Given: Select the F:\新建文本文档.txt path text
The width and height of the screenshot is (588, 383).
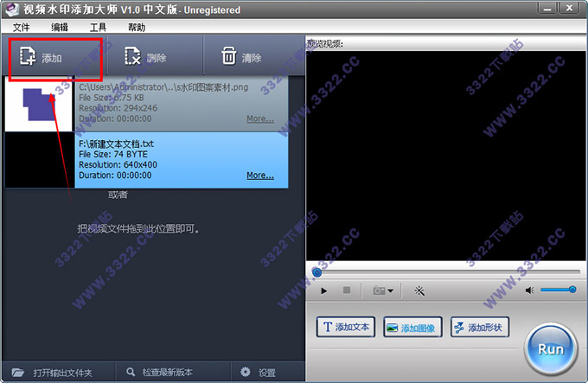Looking at the screenshot, I should coord(116,144).
